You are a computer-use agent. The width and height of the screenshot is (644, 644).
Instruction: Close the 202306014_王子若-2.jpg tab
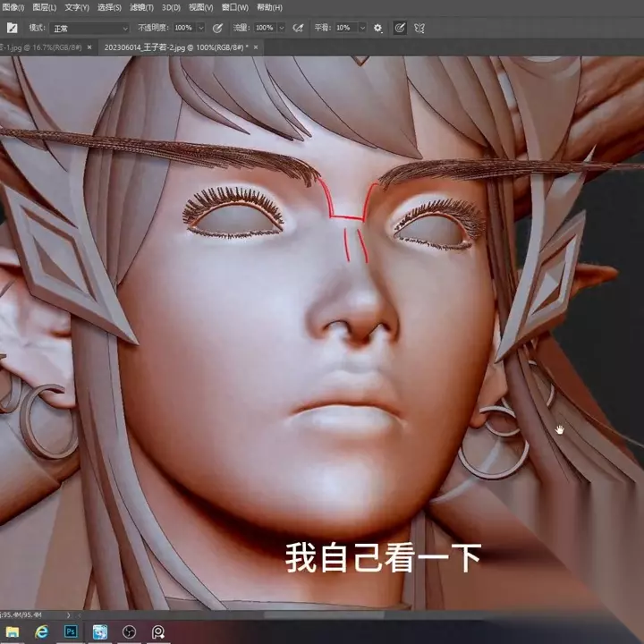(x=256, y=47)
